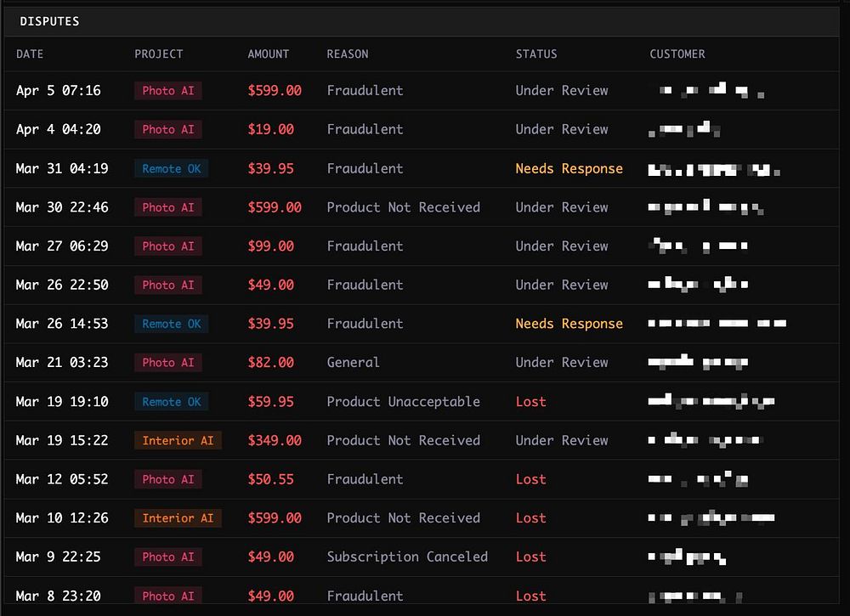Screen dimensions: 850x616
Task: Select the Interior AI tag on Mar 19 row
Action: pyautogui.click(x=178, y=440)
